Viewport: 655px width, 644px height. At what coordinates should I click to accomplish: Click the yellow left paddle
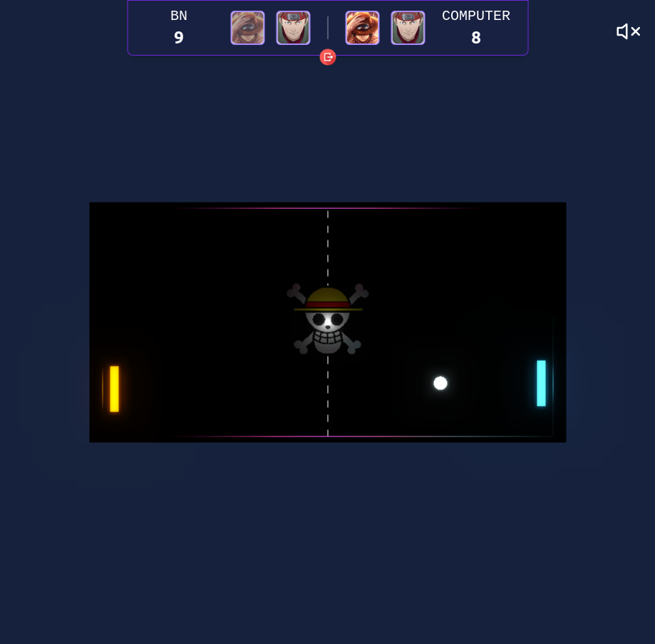pyautogui.click(x=114, y=389)
